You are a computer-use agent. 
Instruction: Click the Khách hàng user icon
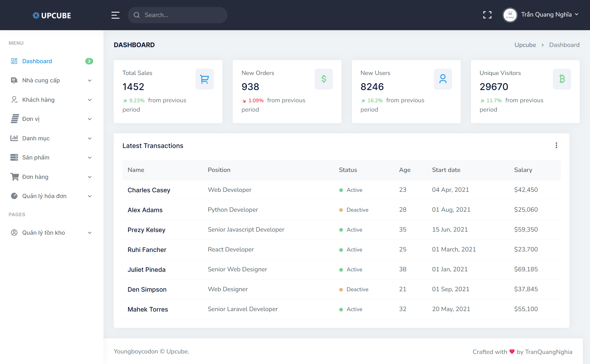(x=14, y=100)
